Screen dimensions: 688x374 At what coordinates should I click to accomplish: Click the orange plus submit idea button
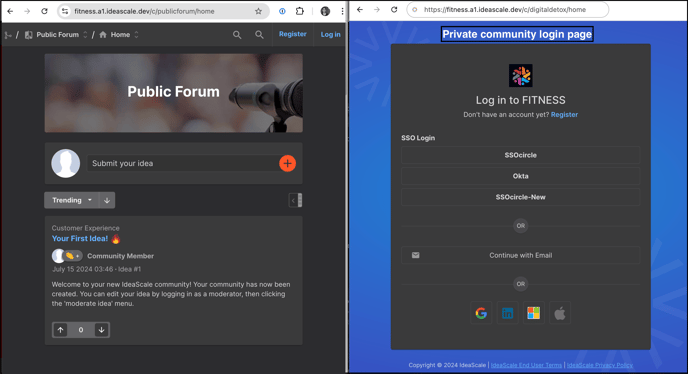[x=287, y=163]
